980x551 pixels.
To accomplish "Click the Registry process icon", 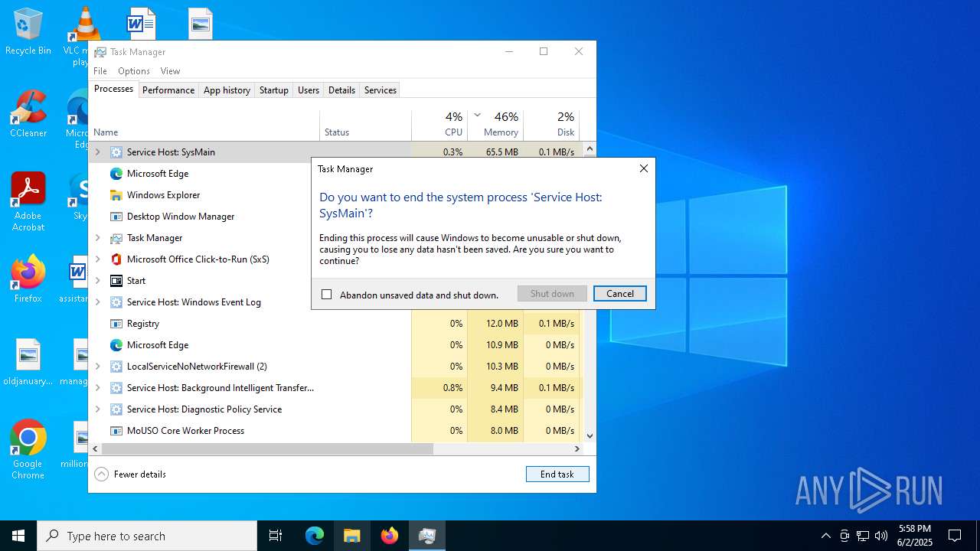I will [116, 324].
